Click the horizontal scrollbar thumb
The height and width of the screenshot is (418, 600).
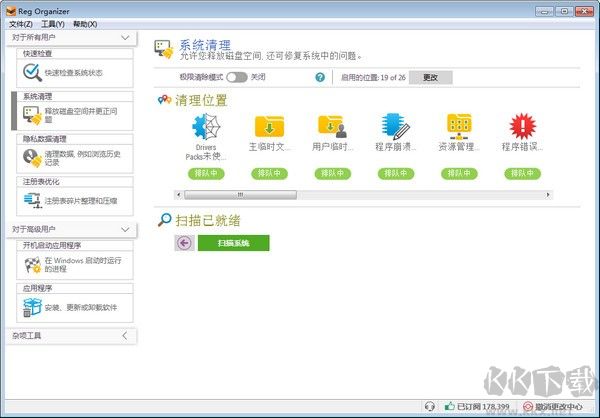click(240, 195)
